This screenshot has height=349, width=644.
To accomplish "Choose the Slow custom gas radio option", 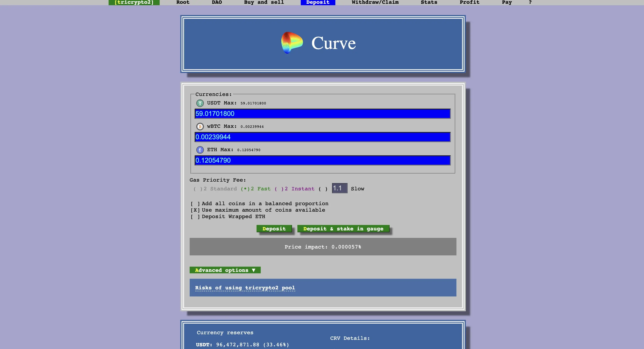I will pos(323,189).
